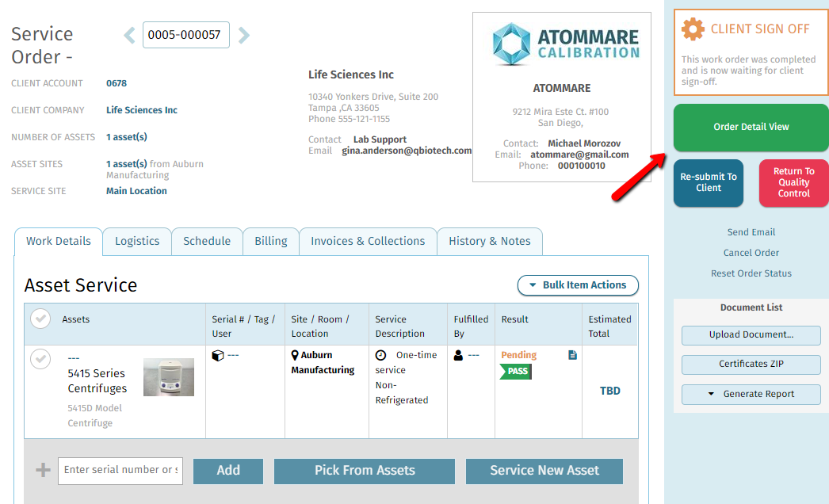Click Upload Document button
Viewport: 829px width, 504px height.
point(751,334)
